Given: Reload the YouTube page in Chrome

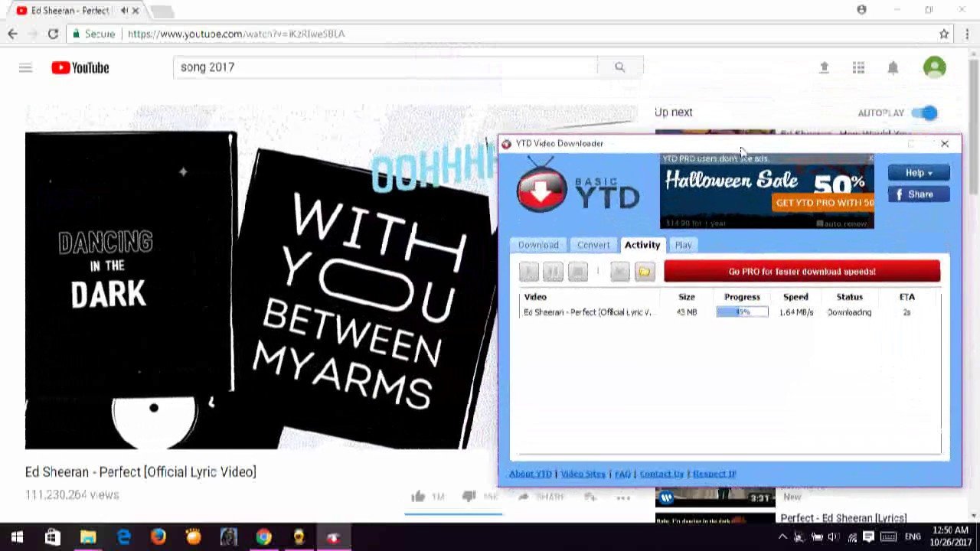Looking at the screenshot, I should coord(53,34).
